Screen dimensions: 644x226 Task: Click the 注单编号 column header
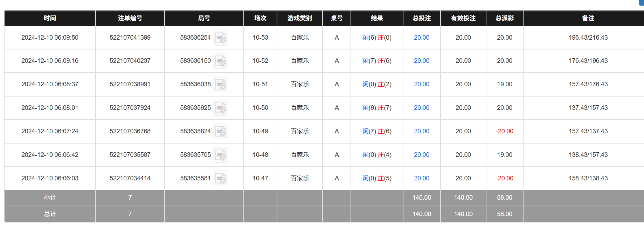130,18
